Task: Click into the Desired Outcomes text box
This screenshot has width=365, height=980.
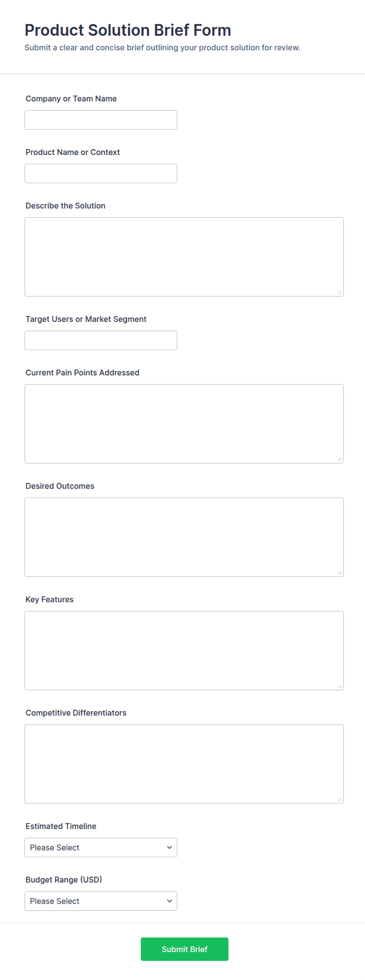Action: click(x=184, y=537)
